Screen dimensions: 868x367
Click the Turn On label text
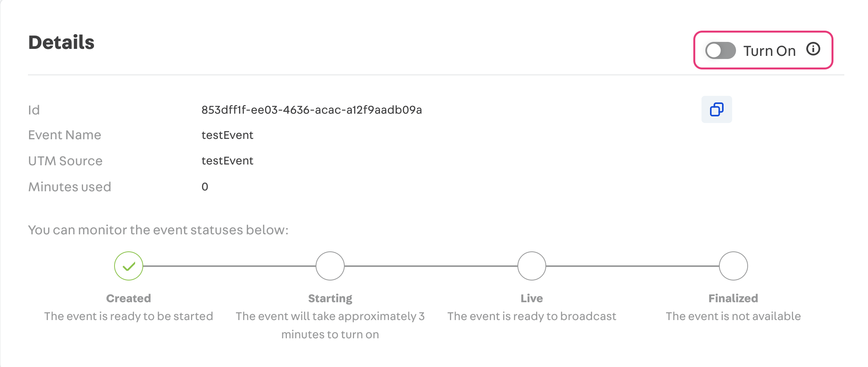(769, 51)
